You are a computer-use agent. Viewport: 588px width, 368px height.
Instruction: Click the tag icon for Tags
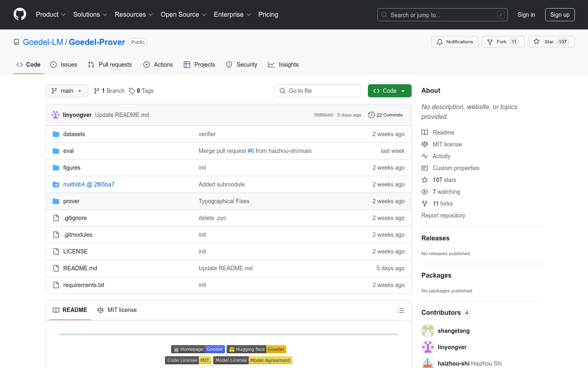[x=132, y=91]
